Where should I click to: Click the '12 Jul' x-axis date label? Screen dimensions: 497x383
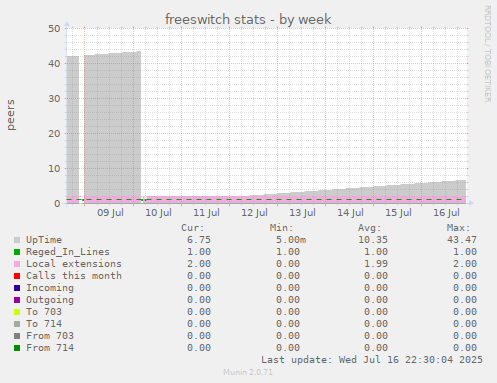[254, 213]
